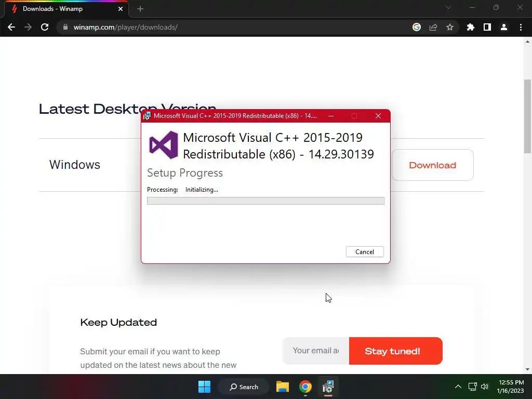Cancel the Visual C++ setup
The image size is (532, 399).
tap(365, 252)
